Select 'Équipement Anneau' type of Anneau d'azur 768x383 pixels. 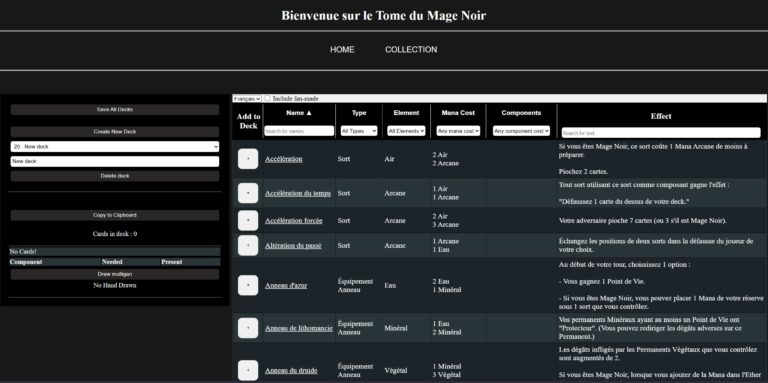pyautogui.click(x=355, y=286)
